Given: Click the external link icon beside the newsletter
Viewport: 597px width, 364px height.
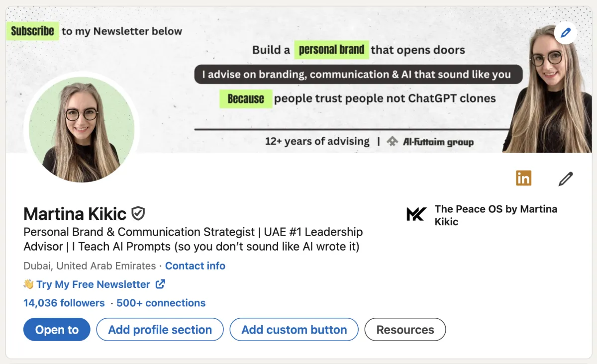Looking at the screenshot, I should [x=160, y=284].
